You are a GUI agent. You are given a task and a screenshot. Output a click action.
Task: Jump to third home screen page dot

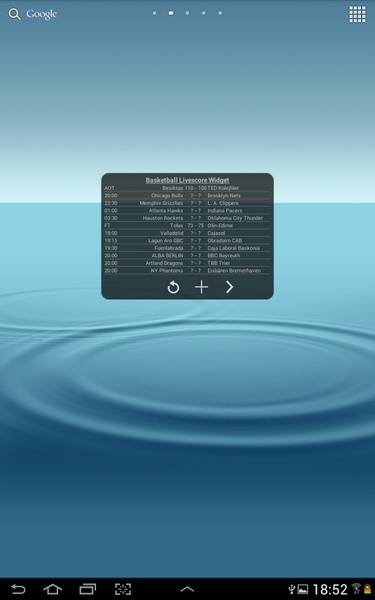[x=187, y=13]
